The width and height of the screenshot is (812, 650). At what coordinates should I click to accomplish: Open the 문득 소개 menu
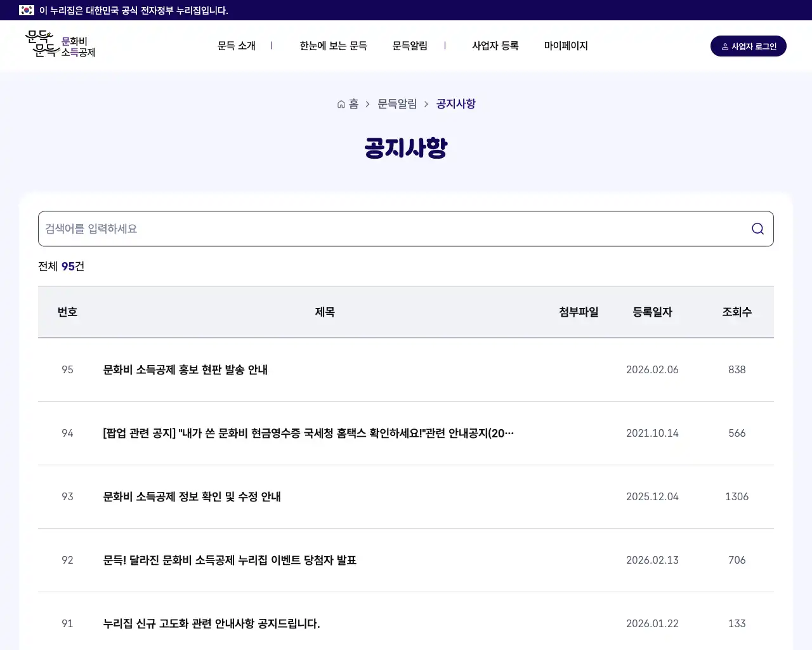(x=235, y=46)
